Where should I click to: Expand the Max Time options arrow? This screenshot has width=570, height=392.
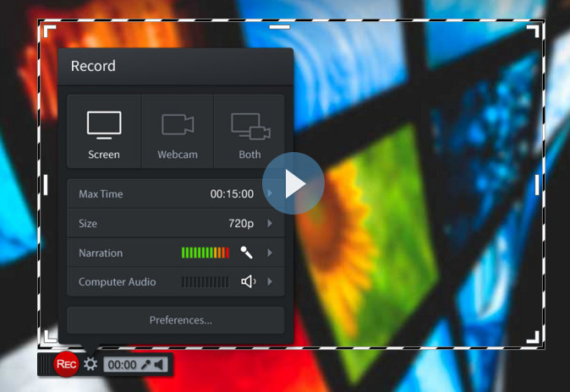click(x=270, y=193)
